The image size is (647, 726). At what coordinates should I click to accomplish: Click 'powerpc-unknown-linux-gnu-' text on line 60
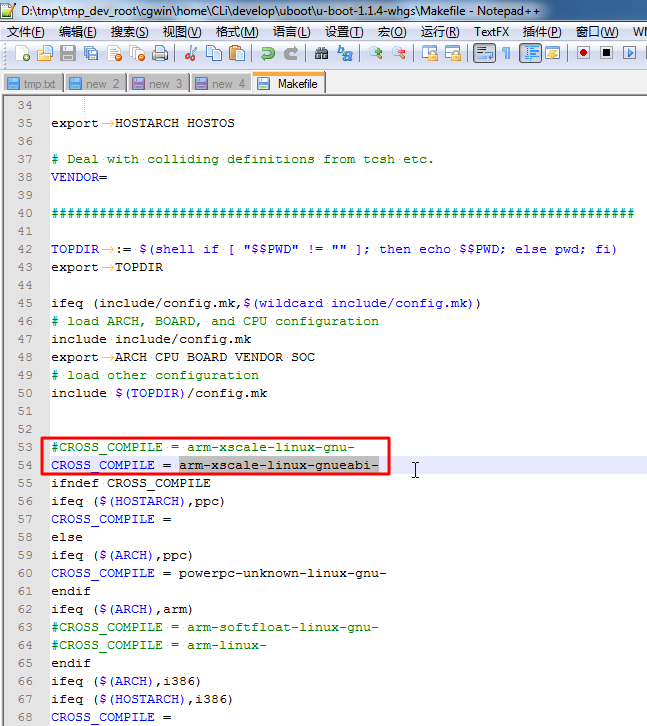(x=283, y=573)
